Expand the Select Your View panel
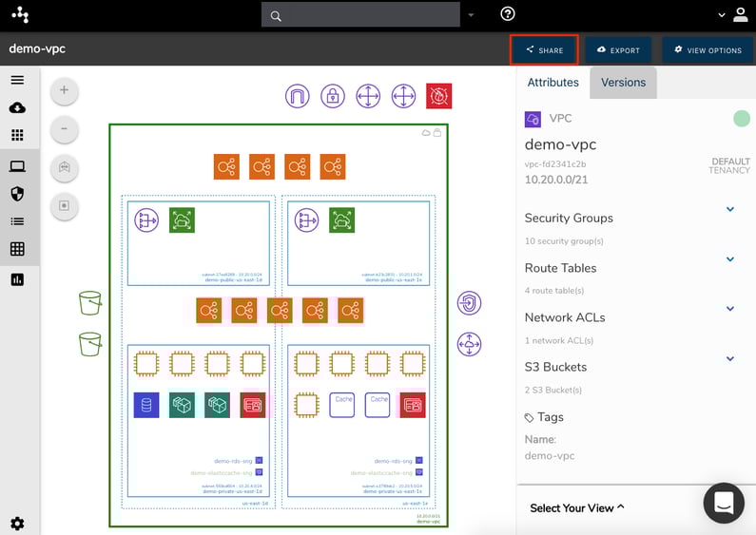 (577, 508)
